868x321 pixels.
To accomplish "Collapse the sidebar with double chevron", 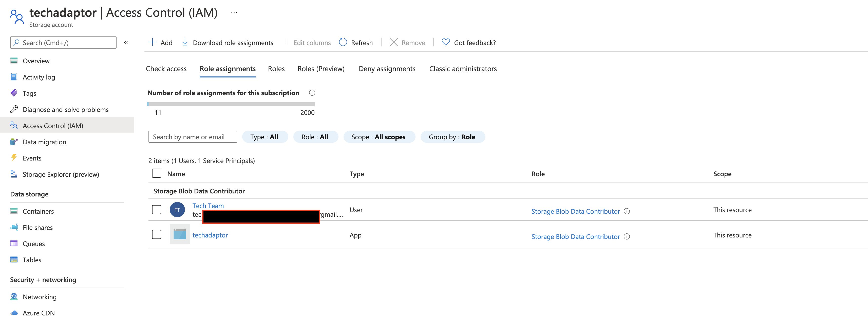I will click(x=126, y=43).
